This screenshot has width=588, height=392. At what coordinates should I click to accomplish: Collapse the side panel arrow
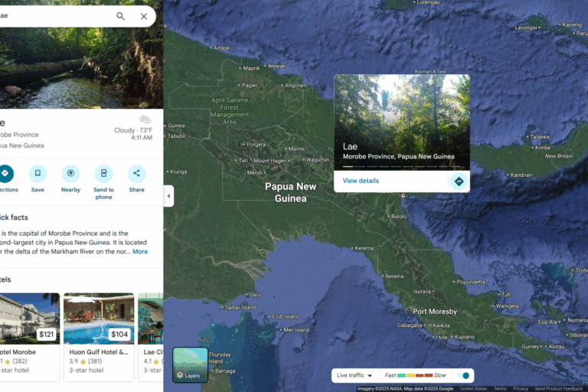[x=168, y=196]
